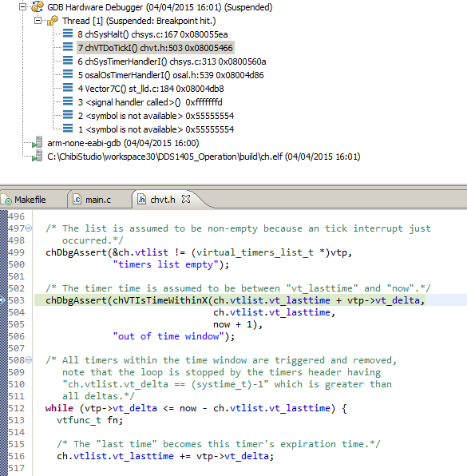The width and height of the screenshot is (467, 476).
Task: Collapse the GDB Hardware Debugger node
Action: (23, 6)
